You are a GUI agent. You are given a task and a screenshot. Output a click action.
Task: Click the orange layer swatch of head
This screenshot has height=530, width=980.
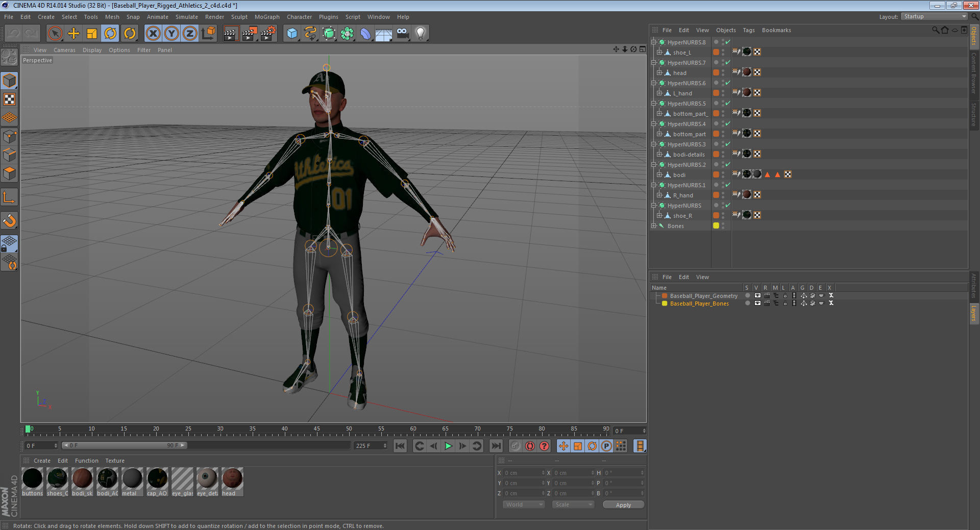(x=716, y=72)
